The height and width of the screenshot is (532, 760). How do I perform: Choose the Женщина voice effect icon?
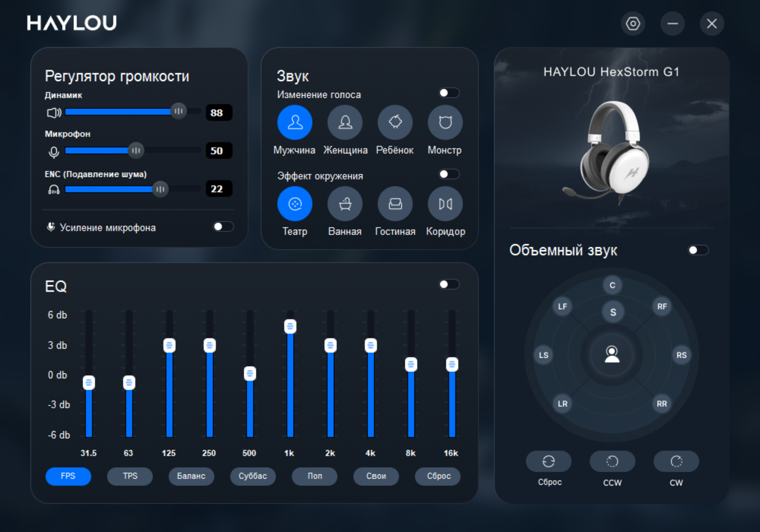345,122
